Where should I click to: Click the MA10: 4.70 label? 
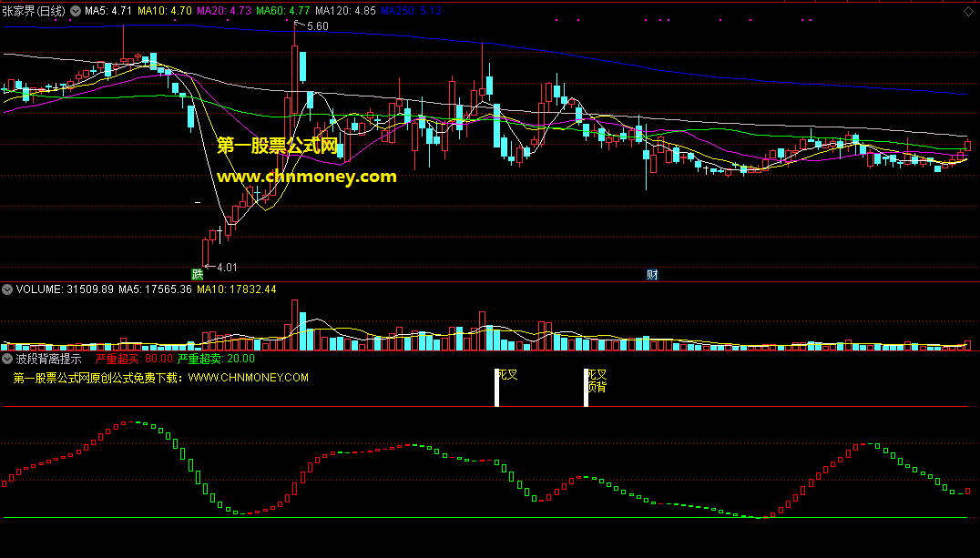pyautogui.click(x=164, y=11)
